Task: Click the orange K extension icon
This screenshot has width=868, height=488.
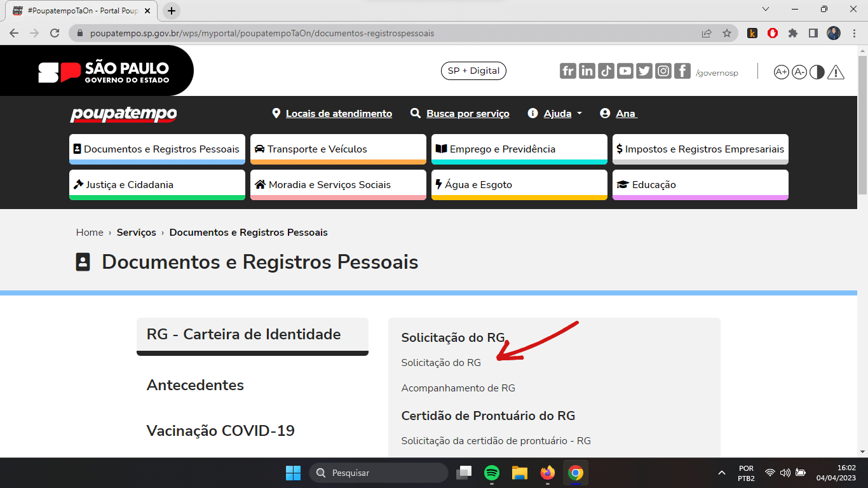Action: coord(752,33)
